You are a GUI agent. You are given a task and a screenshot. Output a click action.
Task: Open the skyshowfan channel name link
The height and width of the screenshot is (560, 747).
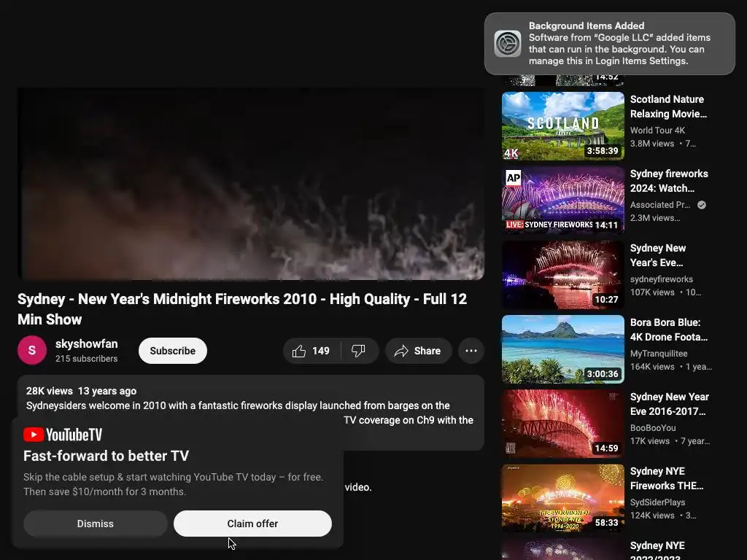pos(86,344)
